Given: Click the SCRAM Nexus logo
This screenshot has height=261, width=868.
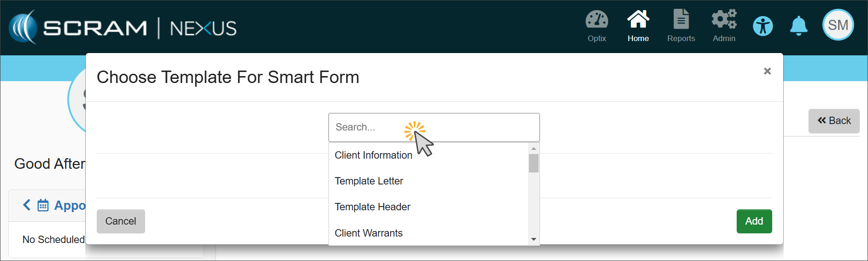Looking at the screenshot, I should pyautogui.click(x=123, y=28).
